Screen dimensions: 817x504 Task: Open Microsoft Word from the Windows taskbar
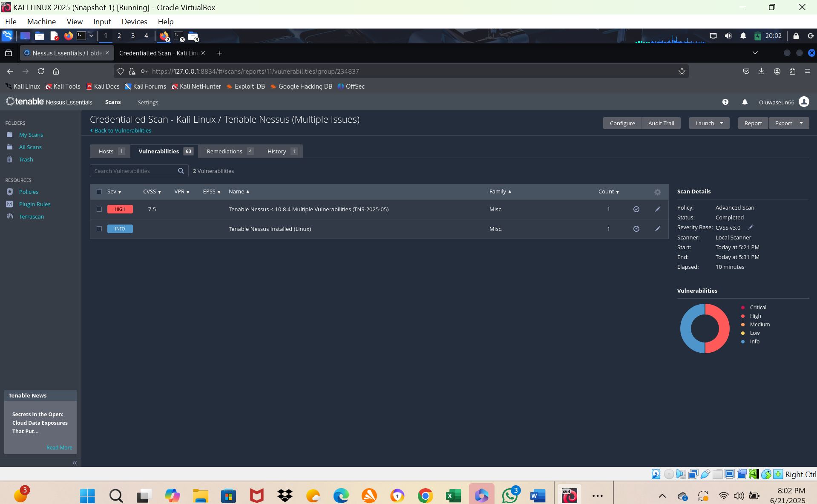(x=538, y=495)
